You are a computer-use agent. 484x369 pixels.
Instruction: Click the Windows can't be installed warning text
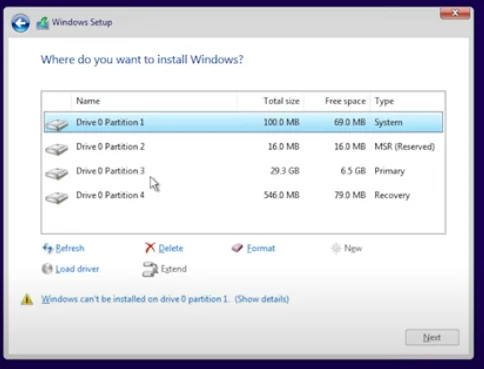135,299
